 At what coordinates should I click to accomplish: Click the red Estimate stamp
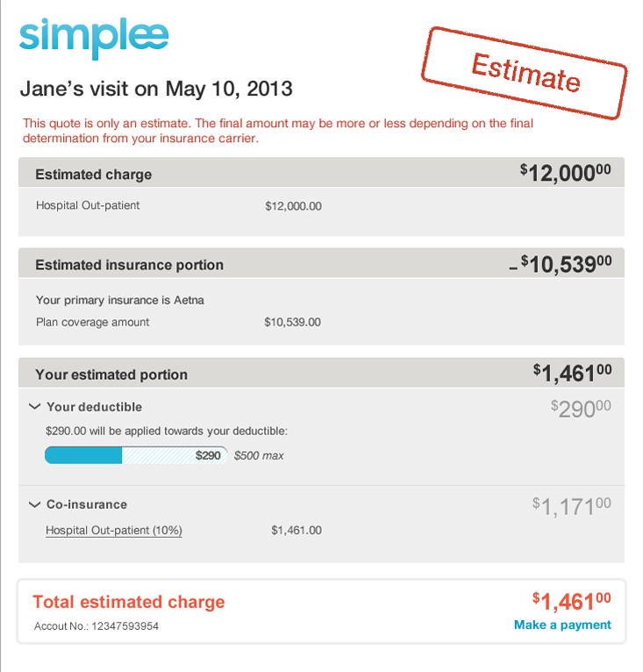[x=525, y=72]
